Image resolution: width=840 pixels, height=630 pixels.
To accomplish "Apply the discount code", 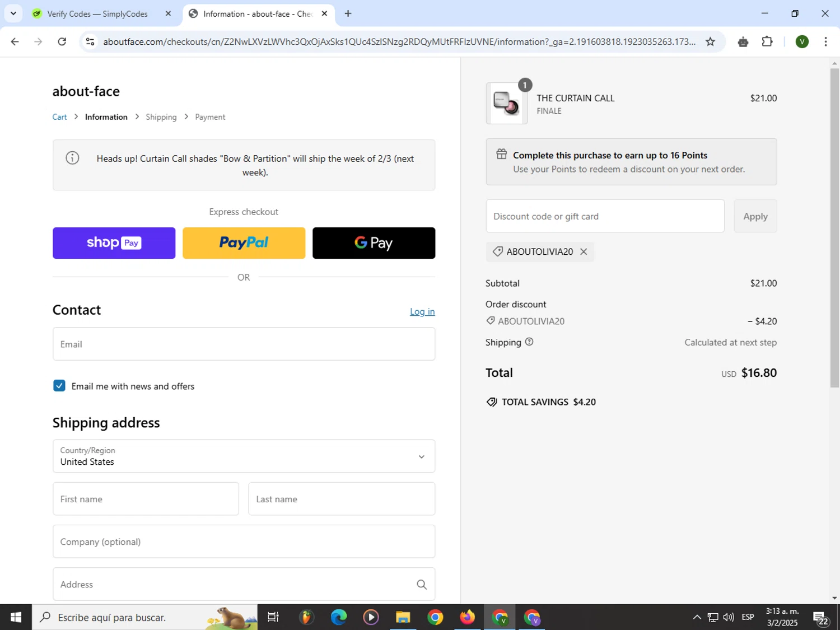I will (x=755, y=216).
